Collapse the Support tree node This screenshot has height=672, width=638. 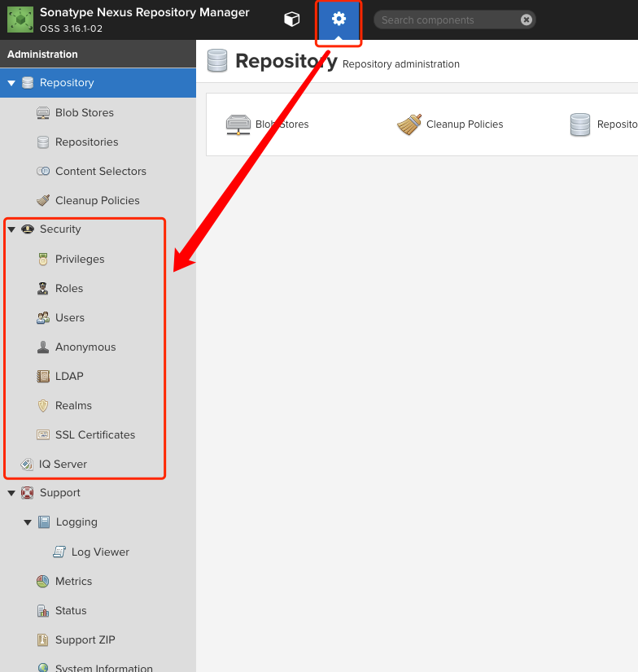pyautogui.click(x=11, y=493)
